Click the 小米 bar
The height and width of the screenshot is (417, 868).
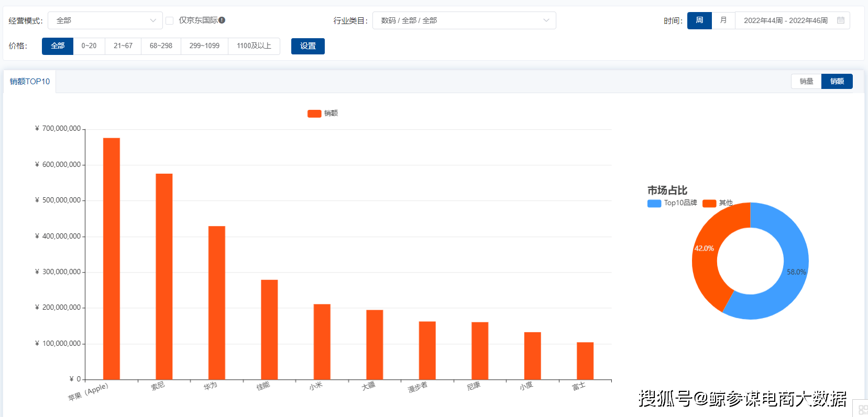tap(322, 342)
